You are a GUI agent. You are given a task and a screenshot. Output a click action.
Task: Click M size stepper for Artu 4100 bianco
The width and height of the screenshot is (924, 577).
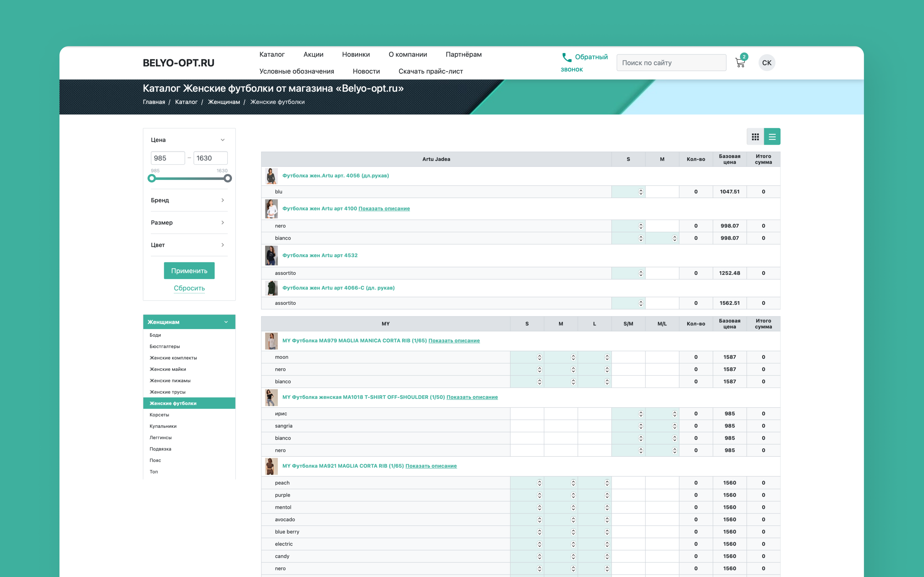(x=674, y=238)
